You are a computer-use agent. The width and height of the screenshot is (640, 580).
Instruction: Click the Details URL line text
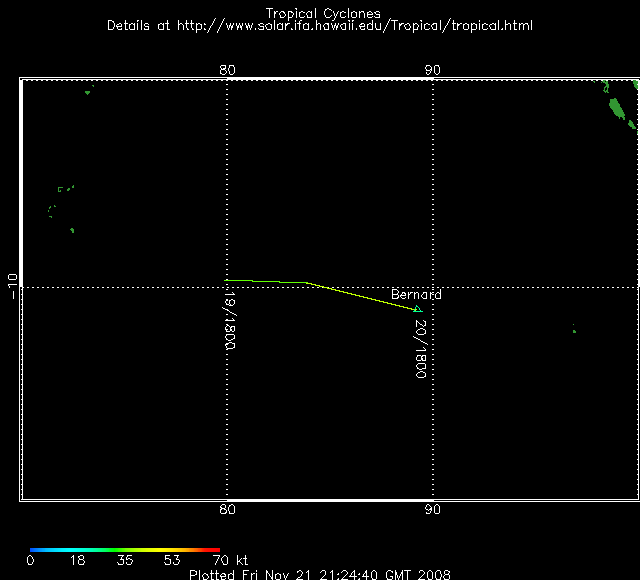[320, 26]
